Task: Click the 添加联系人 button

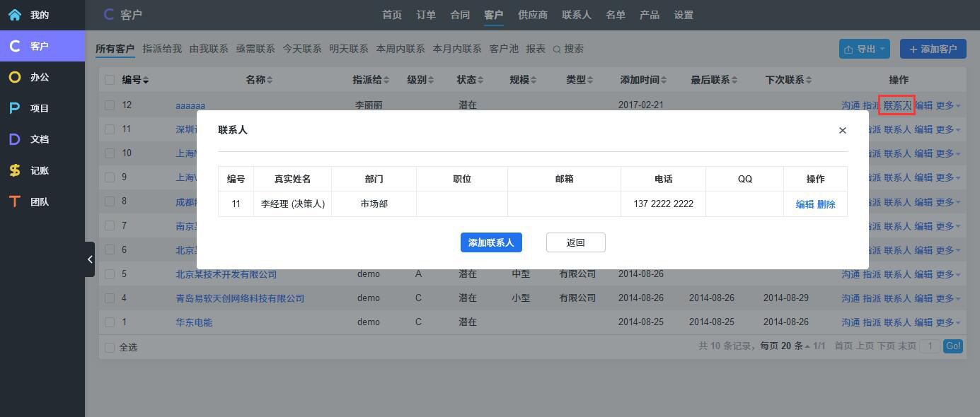Action: tap(491, 242)
